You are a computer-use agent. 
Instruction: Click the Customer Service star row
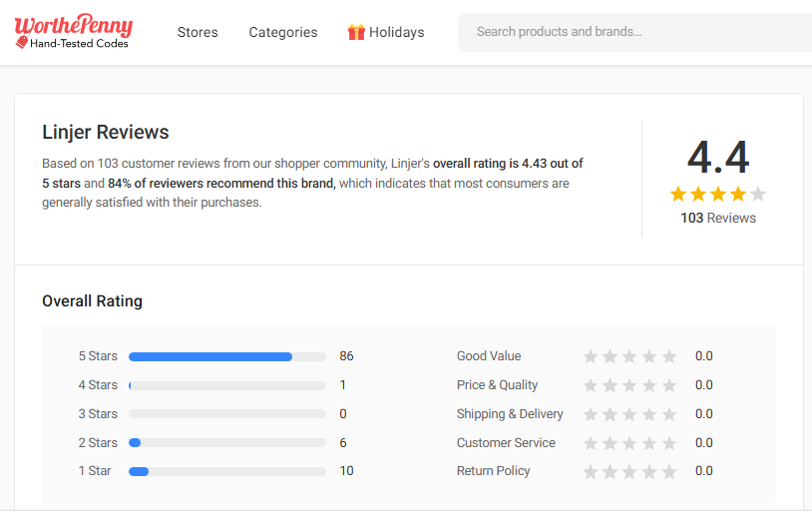(x=629, y=443)
